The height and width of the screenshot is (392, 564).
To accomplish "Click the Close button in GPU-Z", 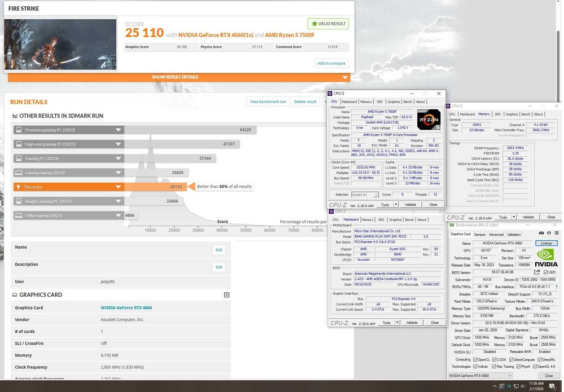I will (549, 376).
